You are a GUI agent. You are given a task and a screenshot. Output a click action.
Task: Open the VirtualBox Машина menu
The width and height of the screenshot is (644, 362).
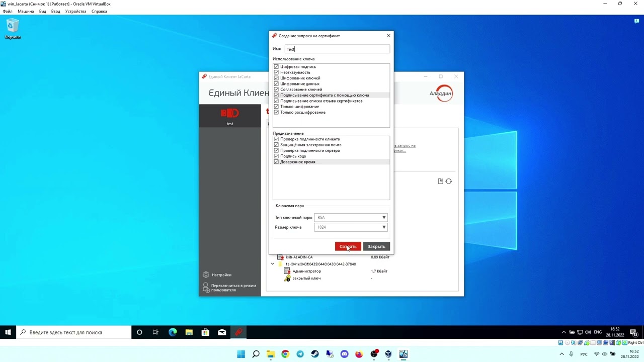(26, 11)
